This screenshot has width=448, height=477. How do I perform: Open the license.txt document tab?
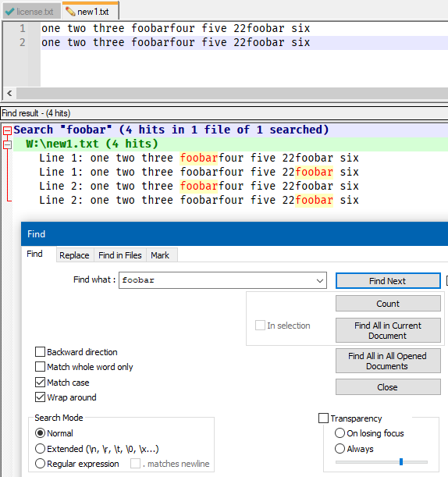(30, 12)
